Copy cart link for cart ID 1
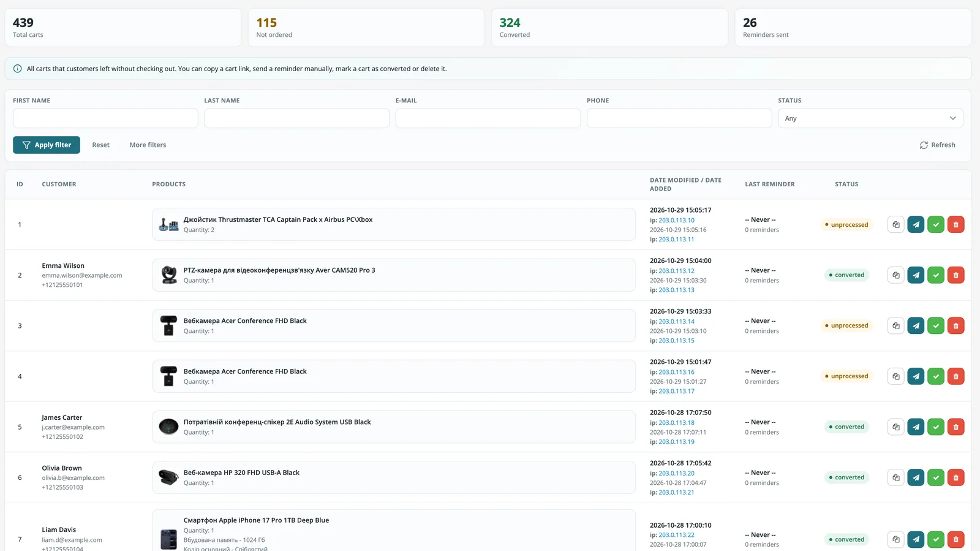The image size is (980, 551). [x=895, y=224]
